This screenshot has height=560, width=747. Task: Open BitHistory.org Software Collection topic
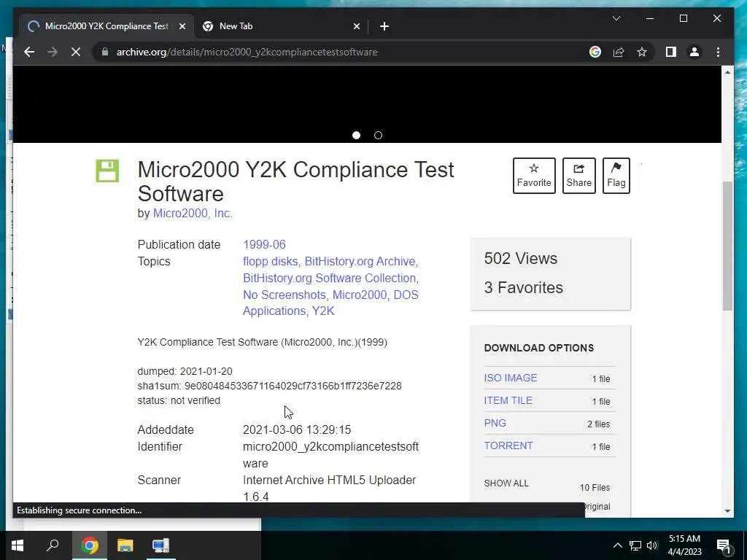[329, 278]
